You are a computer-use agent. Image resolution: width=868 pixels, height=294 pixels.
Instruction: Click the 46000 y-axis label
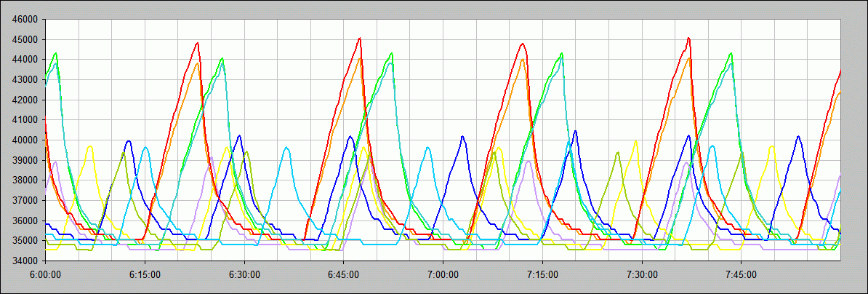tap(24, 20)
